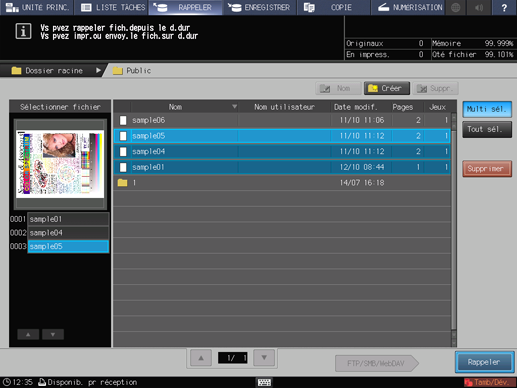Switch to LISTE TACHES tab
This screenshot has width=517, height=388.
click(x=113, y=7)
